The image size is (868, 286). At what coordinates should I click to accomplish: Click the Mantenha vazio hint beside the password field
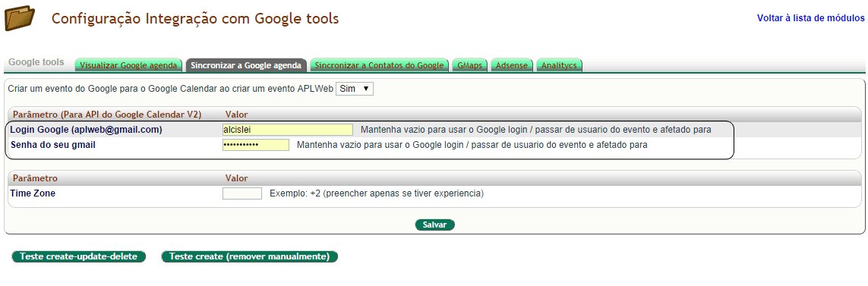[x=472, y=146]
